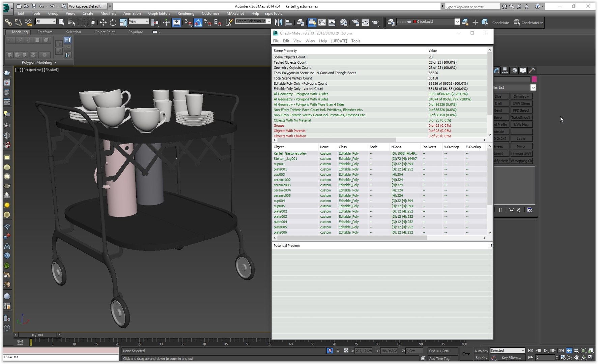The height and width of the screenshot is (364, 598).
Task: Open the Motion command panel tab
Action: point(514,70)
